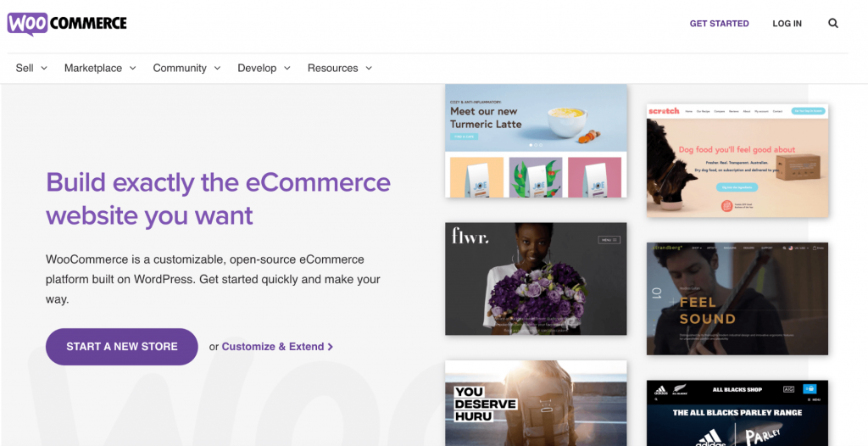Open the search magnifier icon
868x446 pixels.
(x=833, y=23)
